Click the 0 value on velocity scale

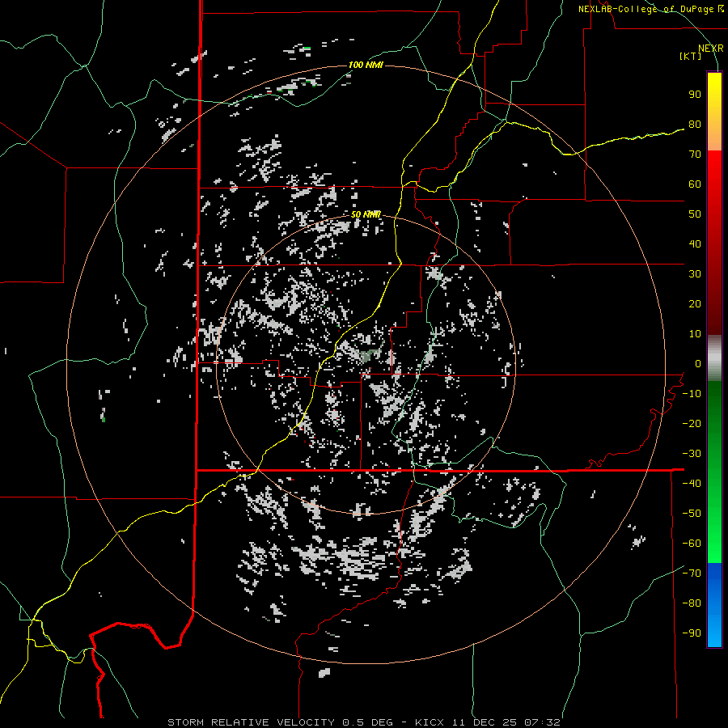[698, 364]
